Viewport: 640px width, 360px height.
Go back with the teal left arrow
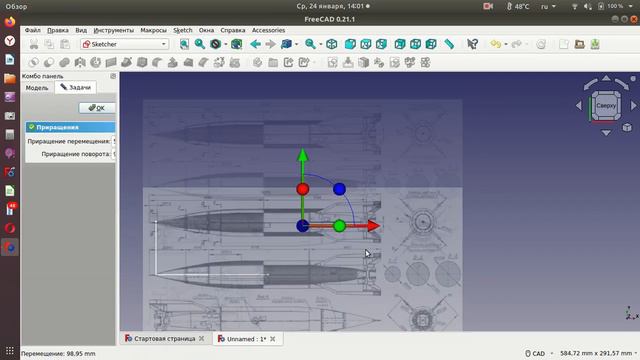(256, 44)
